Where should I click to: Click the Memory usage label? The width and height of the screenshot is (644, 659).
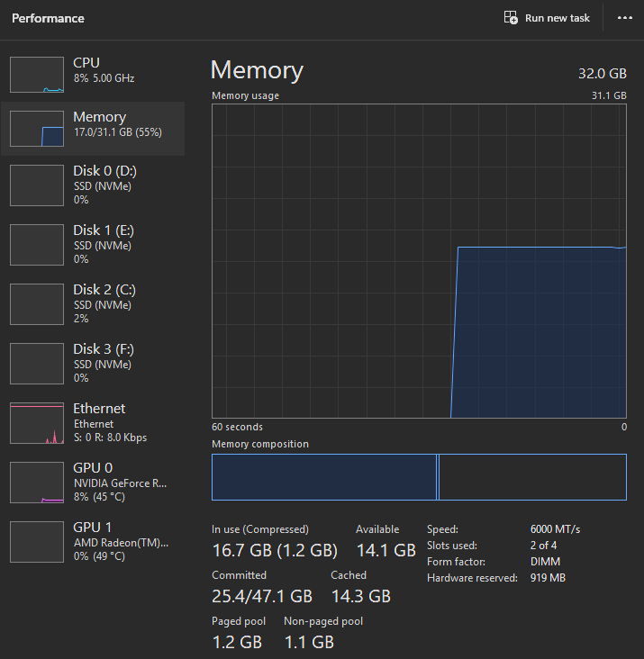[x=246, y=95]
